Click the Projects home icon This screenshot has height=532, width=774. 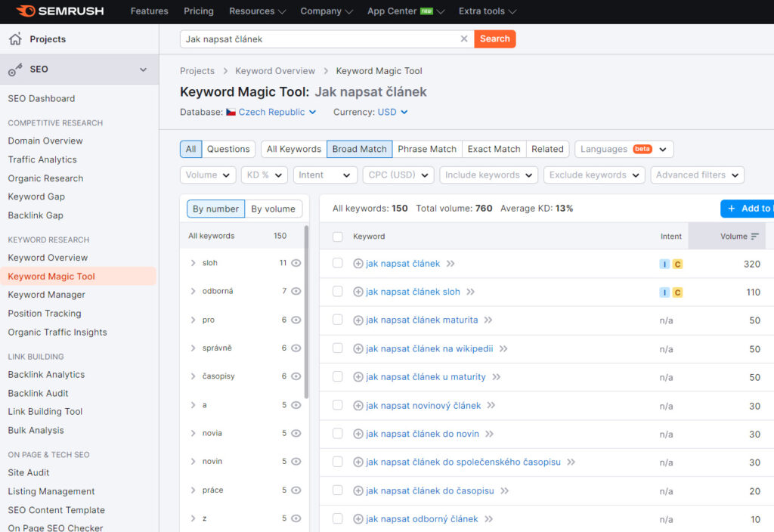pos(15,39)
